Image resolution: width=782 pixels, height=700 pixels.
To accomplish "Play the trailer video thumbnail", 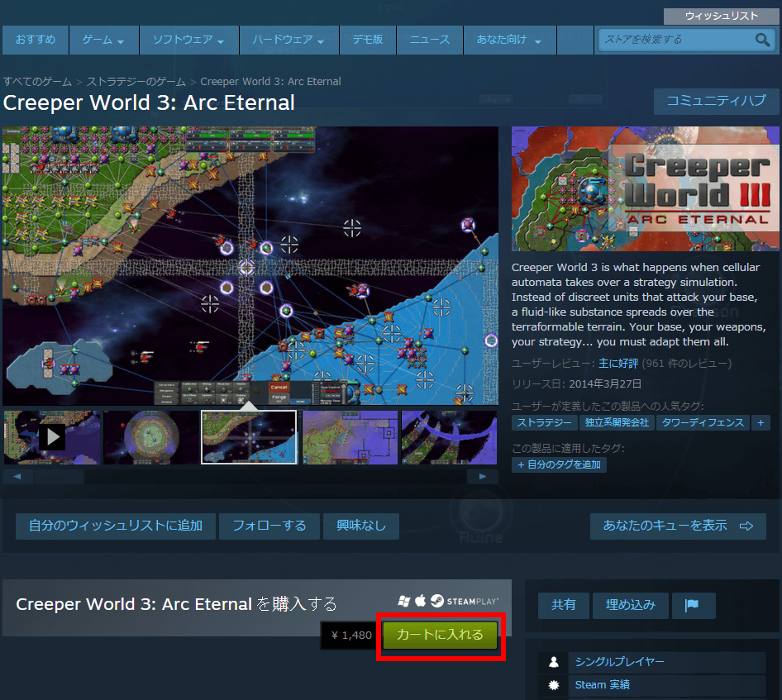I will [x=52, y=437].
